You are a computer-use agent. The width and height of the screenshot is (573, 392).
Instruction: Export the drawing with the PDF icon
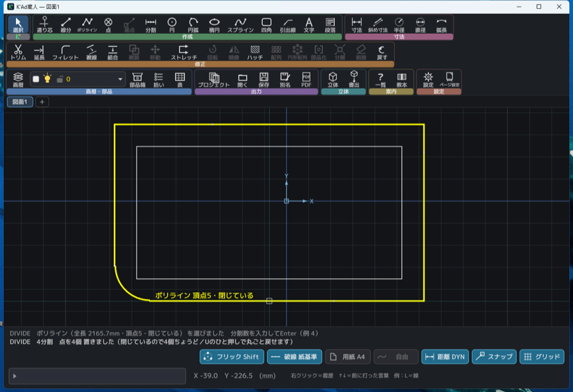[306, 80]
